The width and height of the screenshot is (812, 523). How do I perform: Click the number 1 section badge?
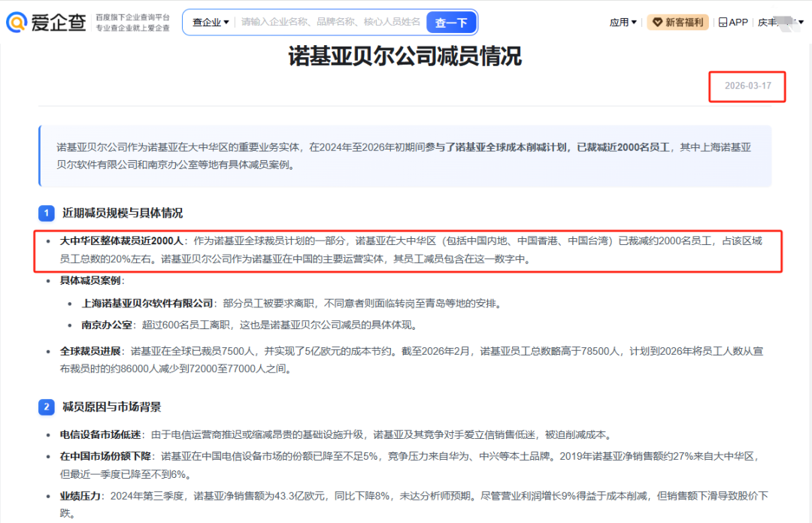tap(47, 213)
